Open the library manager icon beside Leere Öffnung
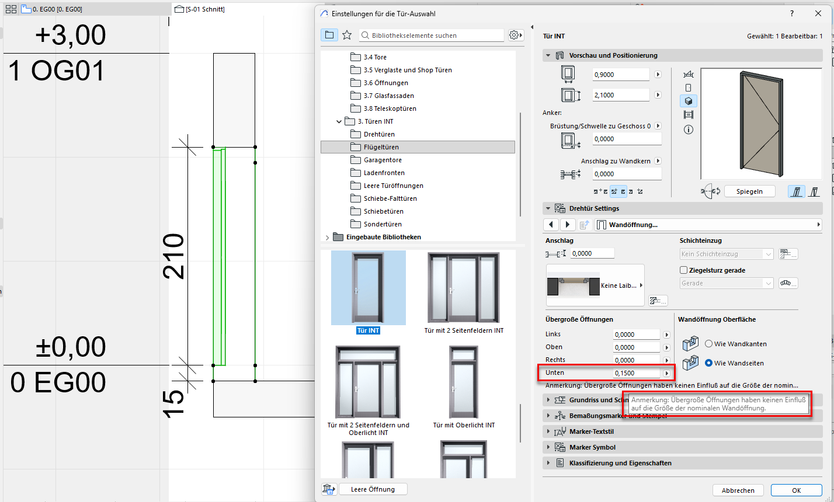The height and width of the screenshot is (502, 834). (x=329, y=489)
